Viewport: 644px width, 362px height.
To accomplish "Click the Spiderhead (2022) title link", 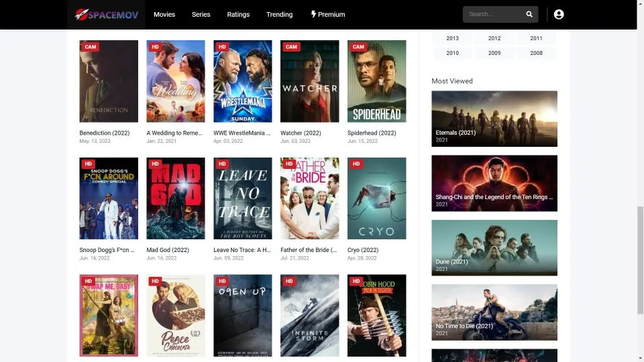I will (x=372, y=133).
